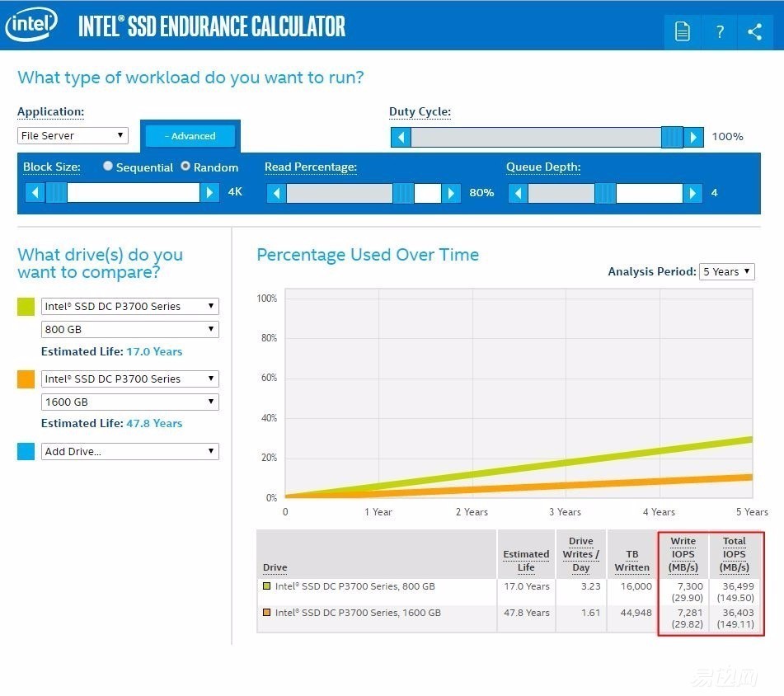Screen dimensions: 784x696
Task: Increase Block Size with right arrow
Action: coord(209,192)
